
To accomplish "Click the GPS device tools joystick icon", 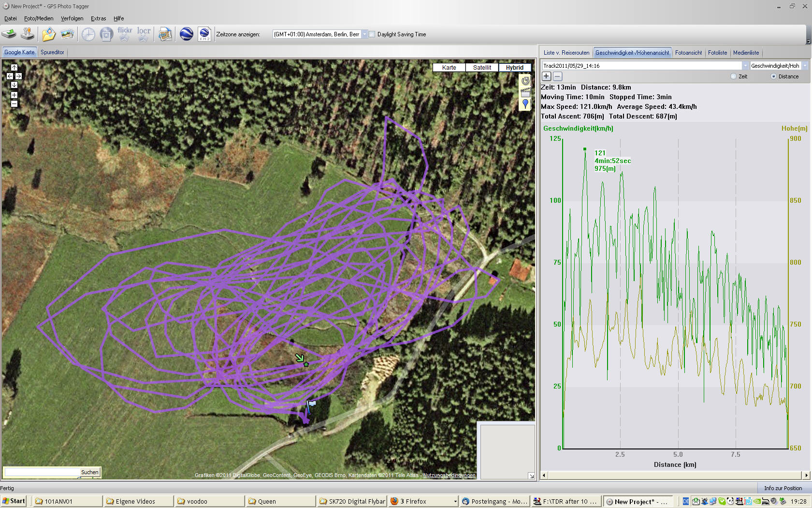I will (28, 34).
